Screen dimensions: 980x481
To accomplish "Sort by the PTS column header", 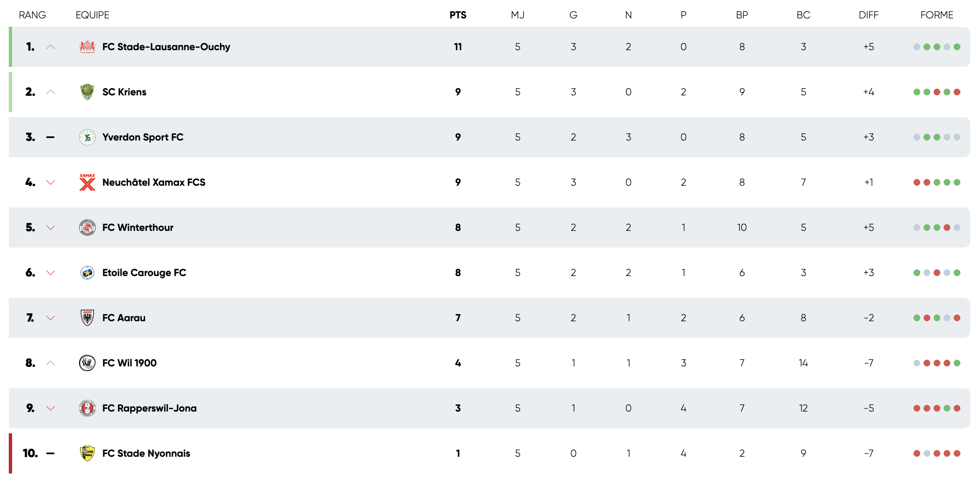I will click(x=458, y=15).
